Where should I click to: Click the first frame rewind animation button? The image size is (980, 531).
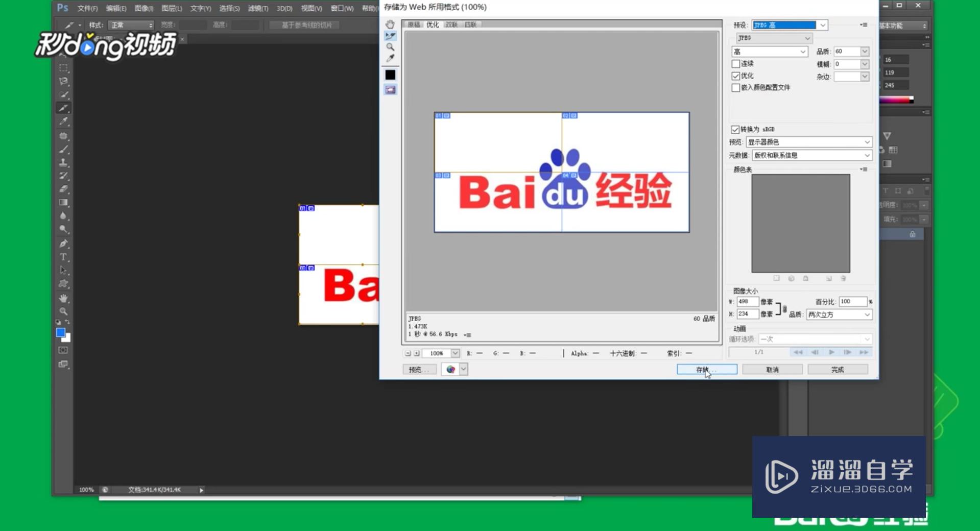click(x=798, y=352)
